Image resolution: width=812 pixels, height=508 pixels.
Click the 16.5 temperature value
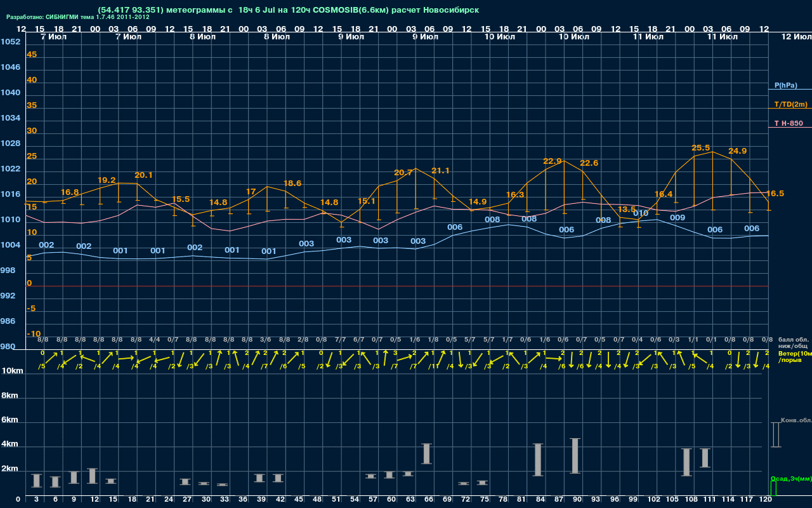tap(775, 194)
